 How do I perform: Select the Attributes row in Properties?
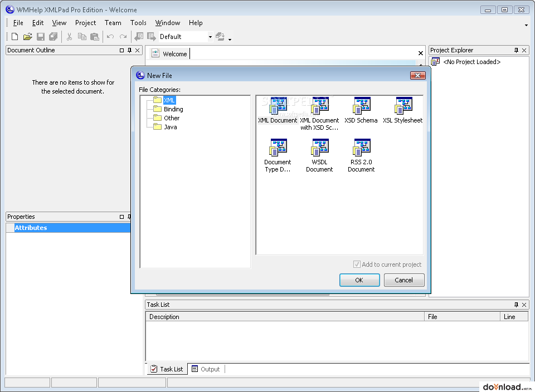[68, 228]
